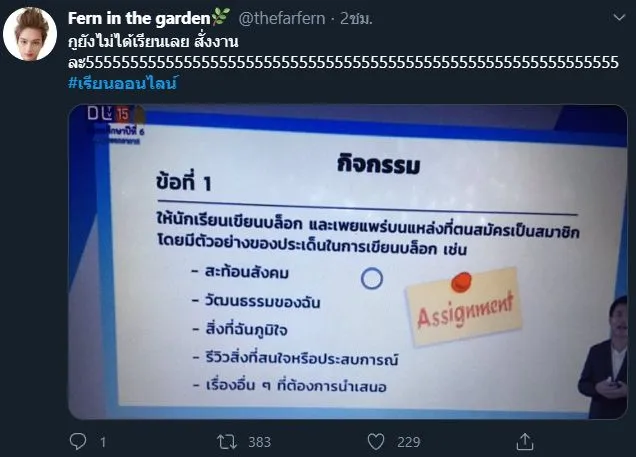The image size is (636, 457).
Task: Click the presenter in suit in image
Action: [603, 357]
